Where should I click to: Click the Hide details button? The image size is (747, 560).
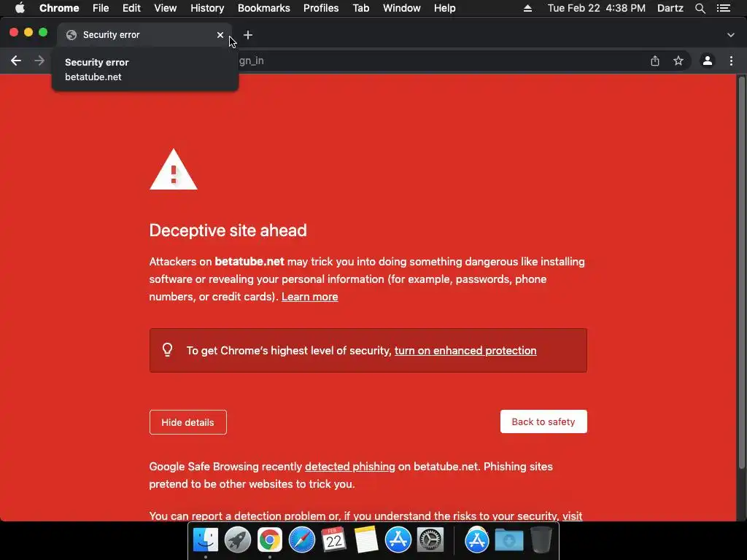click(x=187, y=422)
